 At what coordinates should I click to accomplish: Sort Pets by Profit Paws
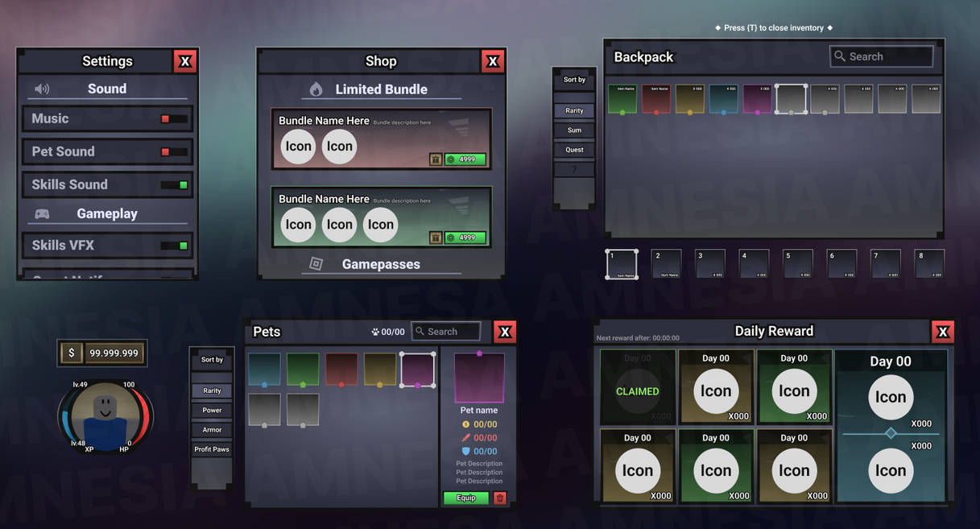[x=212, y=449]
